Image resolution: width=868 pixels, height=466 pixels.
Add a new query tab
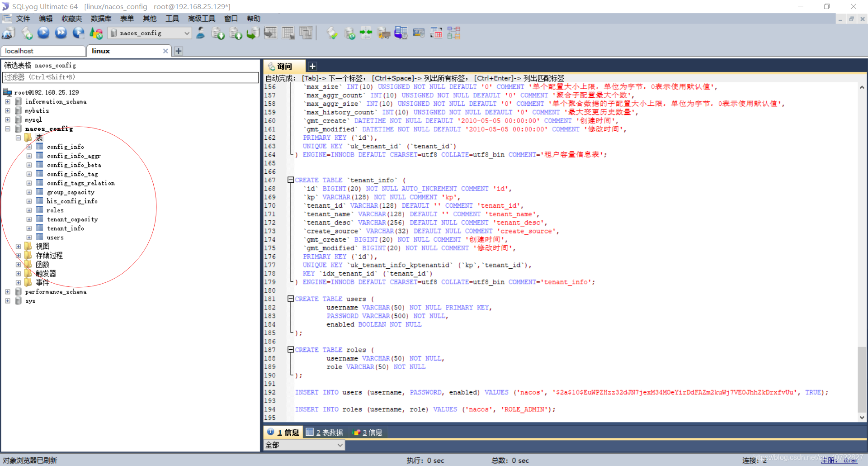point(312,67)
